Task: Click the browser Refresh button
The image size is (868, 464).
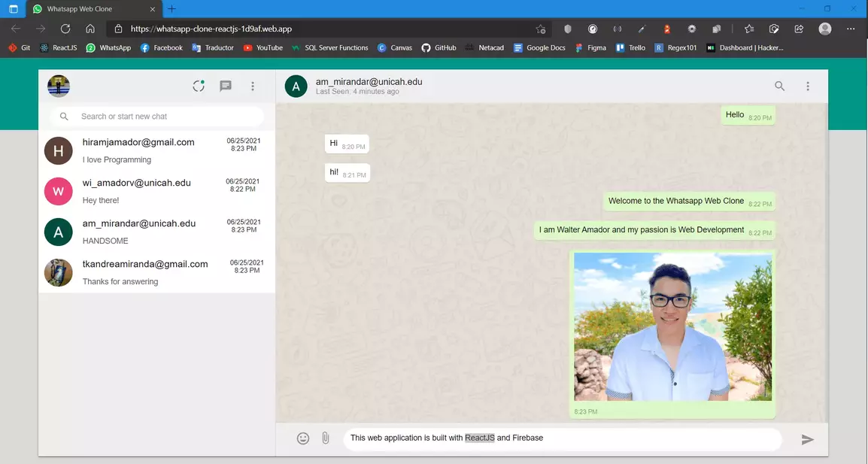Action: (x=65, y=29)
